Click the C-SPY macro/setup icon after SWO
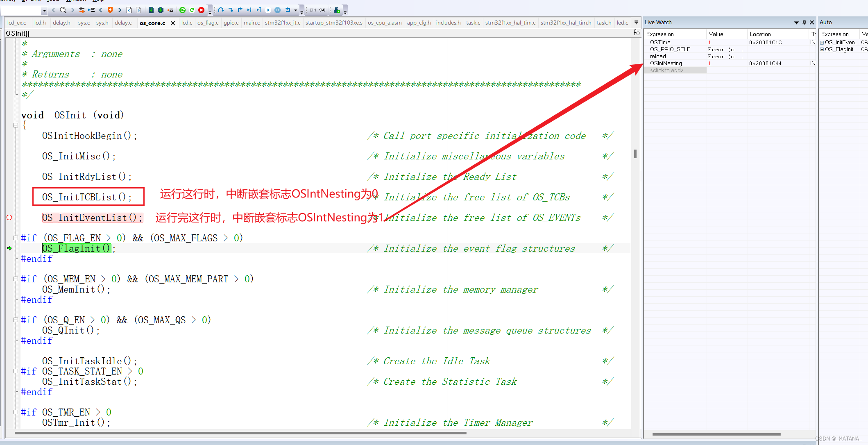Image resolution: width=868 pixels, height=445 pixels. 337,10
